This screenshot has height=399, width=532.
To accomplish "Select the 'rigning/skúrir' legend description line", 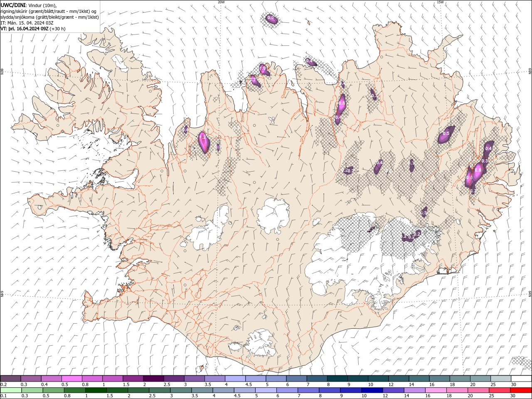I will point(49,11).
